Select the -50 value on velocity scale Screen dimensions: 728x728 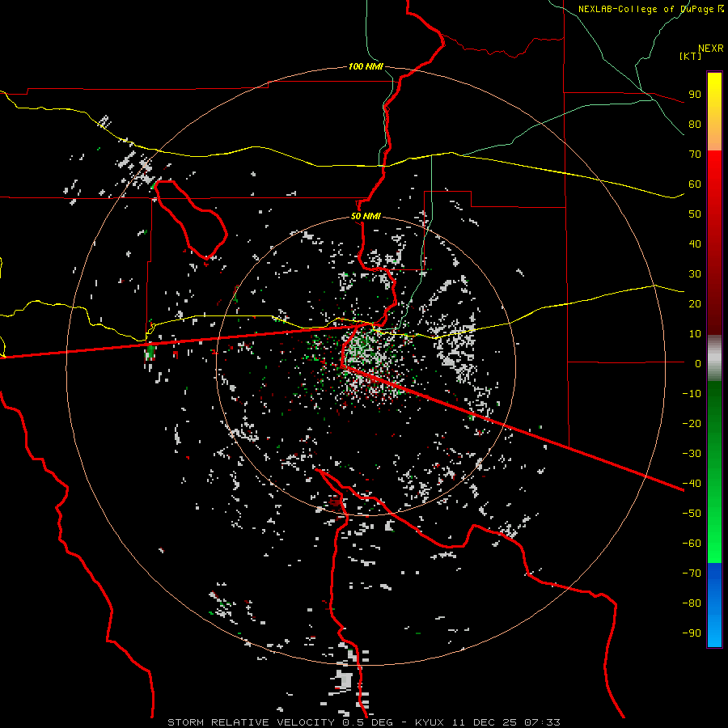(x=692, y=514)
